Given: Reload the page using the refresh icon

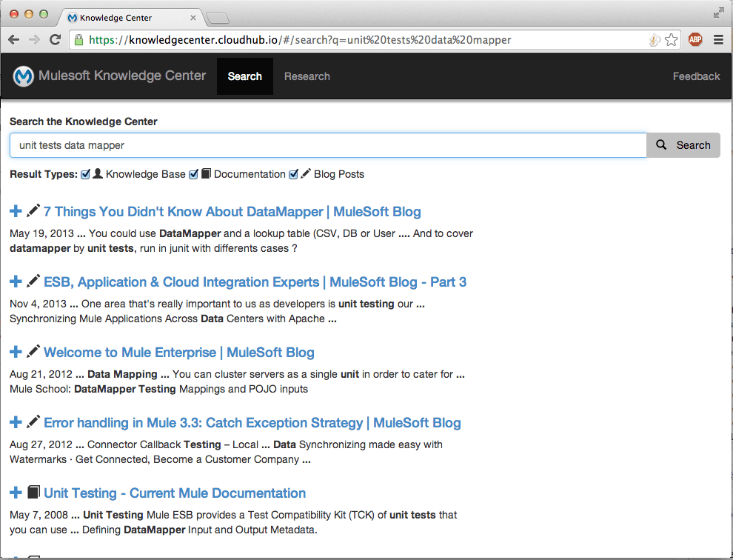Looking at the screenshot, I should (55, 40).
